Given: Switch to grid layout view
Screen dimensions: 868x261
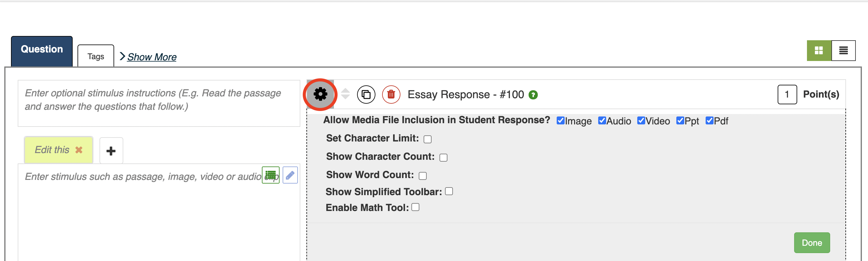Looking at the screenshot, I should tap(819, 51).
